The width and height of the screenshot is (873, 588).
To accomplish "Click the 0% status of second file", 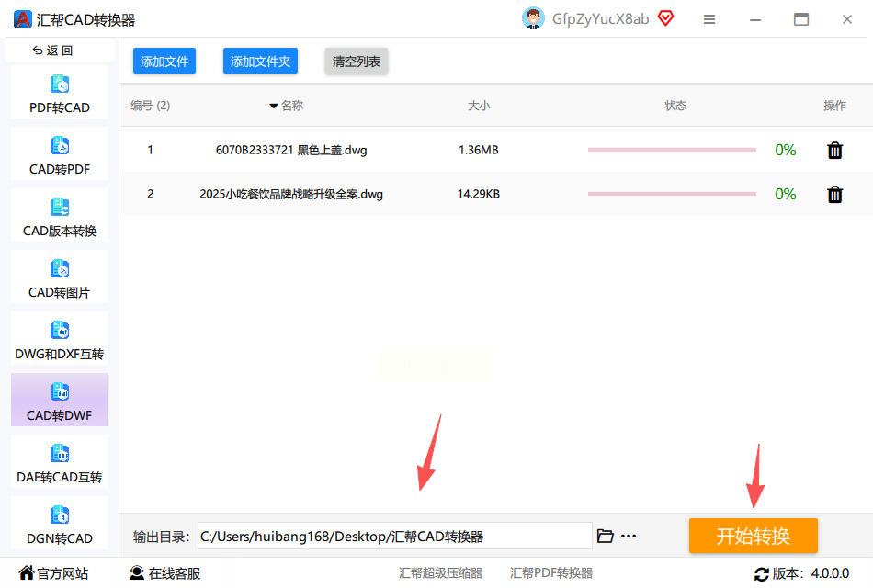I will tap(785, 194).
